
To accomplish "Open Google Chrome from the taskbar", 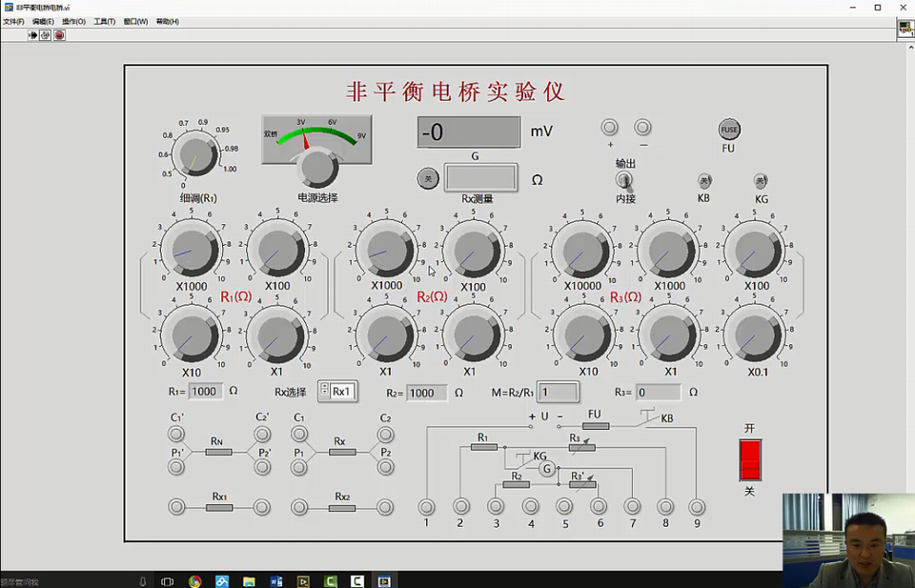I will tap(194, 581).
